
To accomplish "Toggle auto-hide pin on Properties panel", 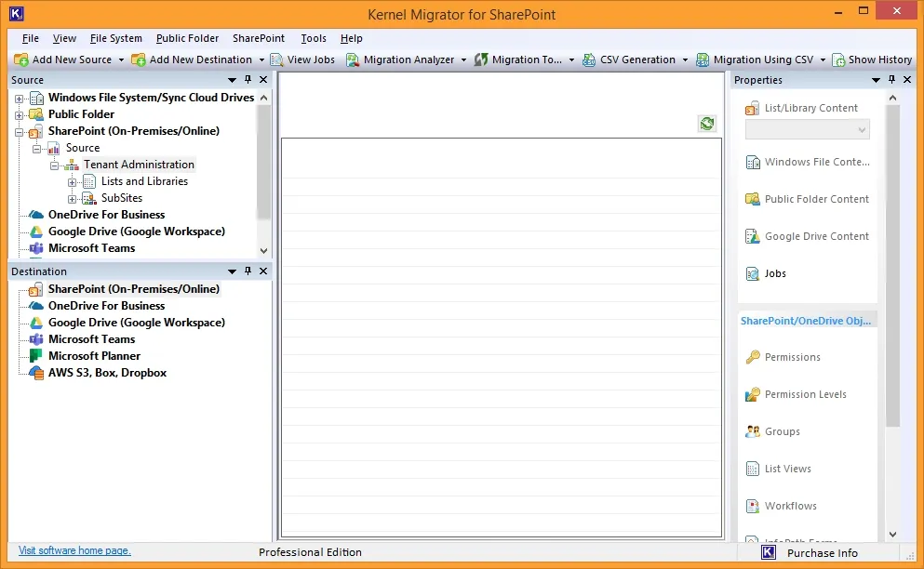I will point(891,80).
